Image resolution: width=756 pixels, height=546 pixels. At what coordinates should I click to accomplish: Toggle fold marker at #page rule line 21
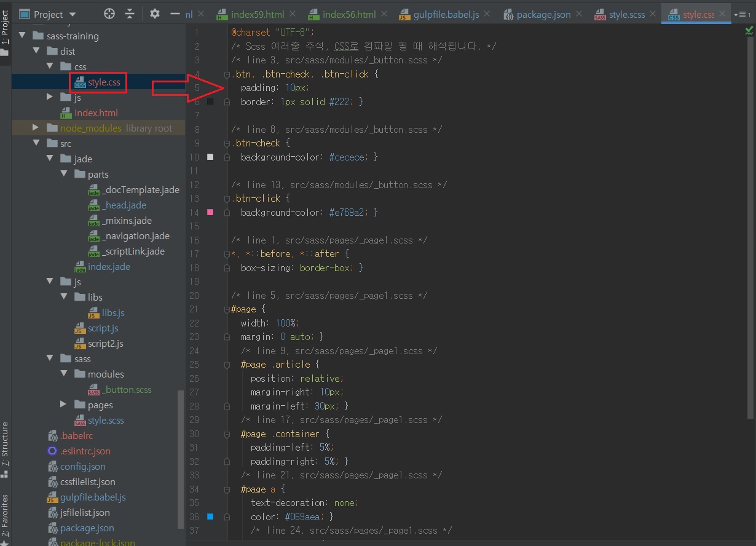click(227, 309)
